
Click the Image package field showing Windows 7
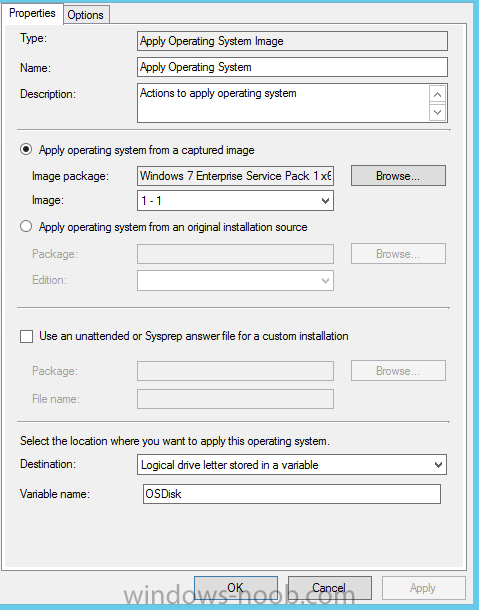235,176
